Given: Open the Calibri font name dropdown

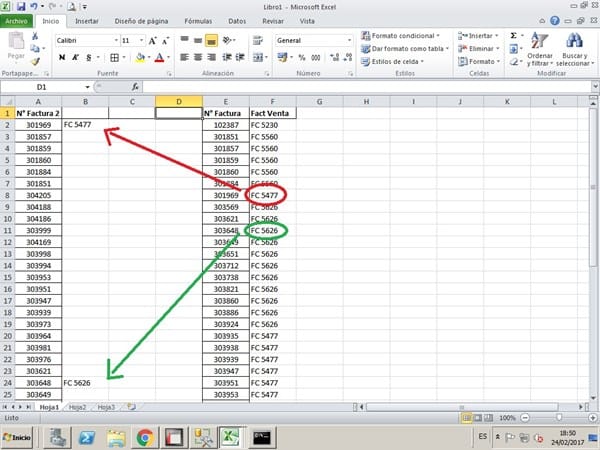Looking at the screenshot, I should [116, 41].
